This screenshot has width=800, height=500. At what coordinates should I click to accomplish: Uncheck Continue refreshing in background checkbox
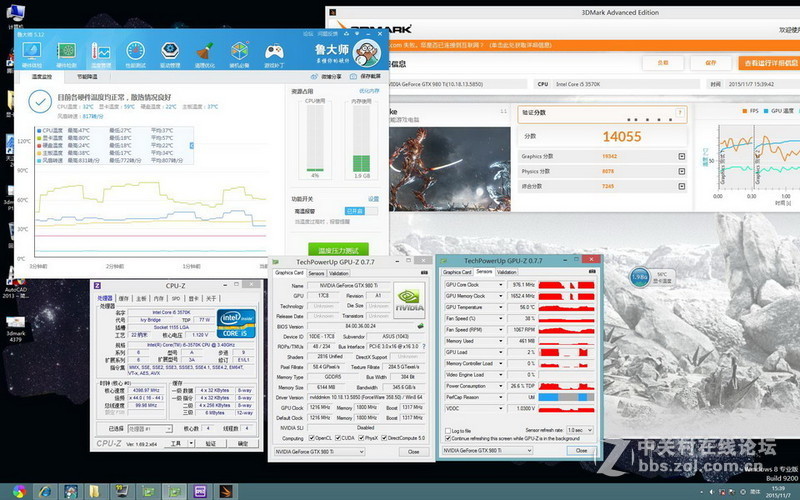(448, 438)
